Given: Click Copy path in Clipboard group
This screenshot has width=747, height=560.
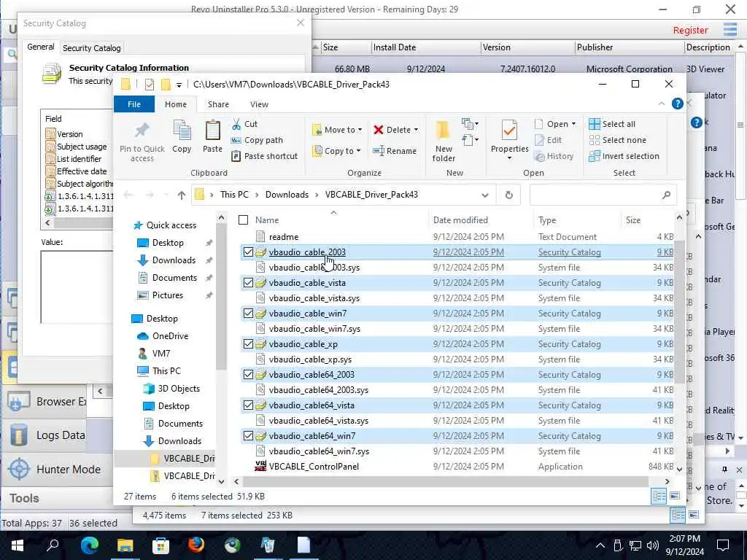Looking at the screenshot, I should (257, 140).
